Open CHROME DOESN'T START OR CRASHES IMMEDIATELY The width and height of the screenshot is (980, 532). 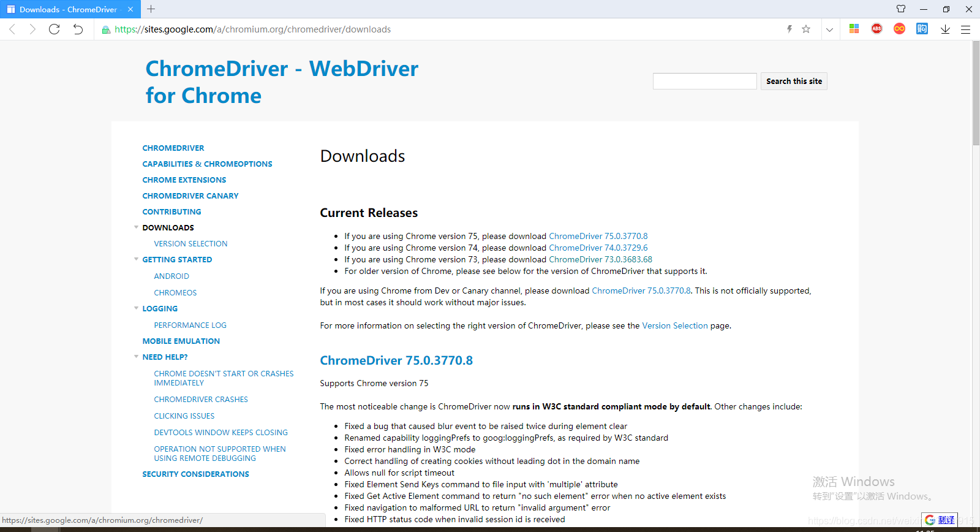point(224,378)
